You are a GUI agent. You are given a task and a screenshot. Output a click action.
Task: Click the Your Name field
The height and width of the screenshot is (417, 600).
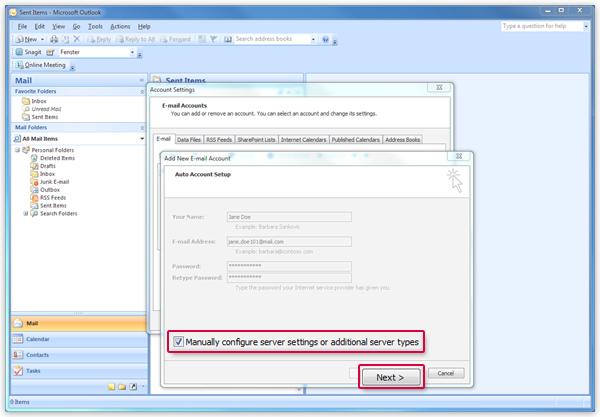coord(289,217)
